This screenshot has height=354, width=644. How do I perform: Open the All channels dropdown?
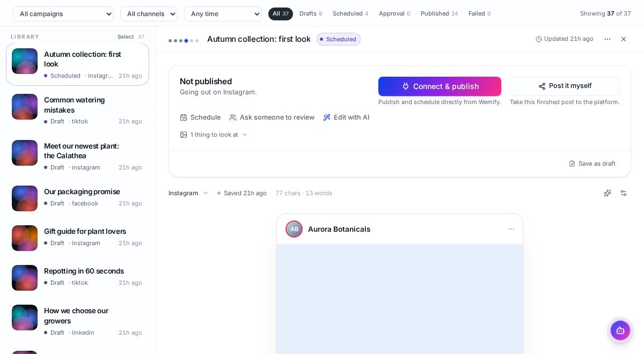[x=149, y=14]
